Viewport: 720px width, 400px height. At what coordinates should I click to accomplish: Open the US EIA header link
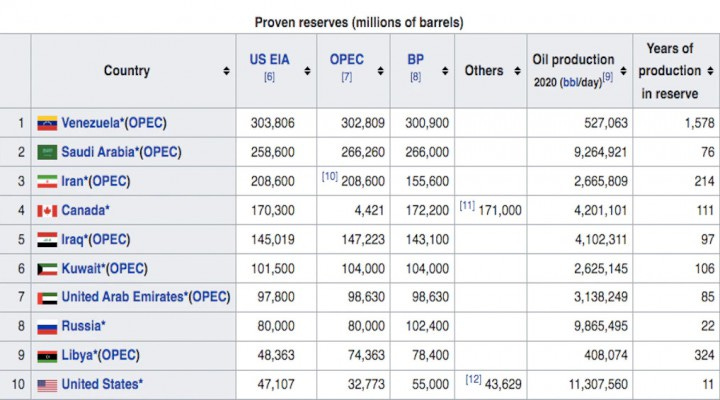(270, 60)
